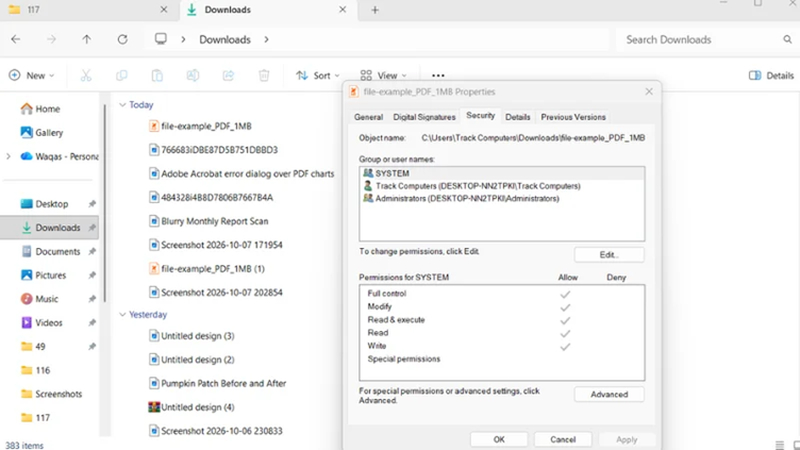Image resolution: width=800 pixels, height=450 pixels.
Task: Click the Advanced button
Action: [x=609, y=394]
